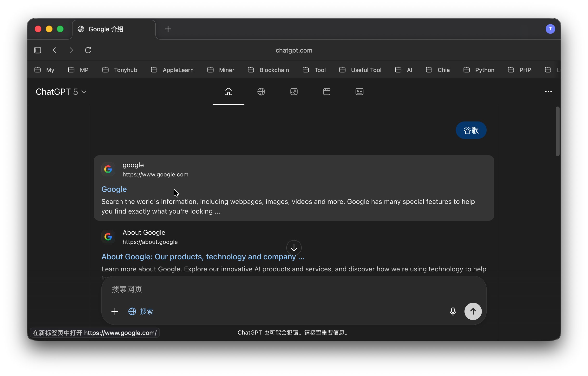Open the globe web search view
588x376 pixels.
261,92
